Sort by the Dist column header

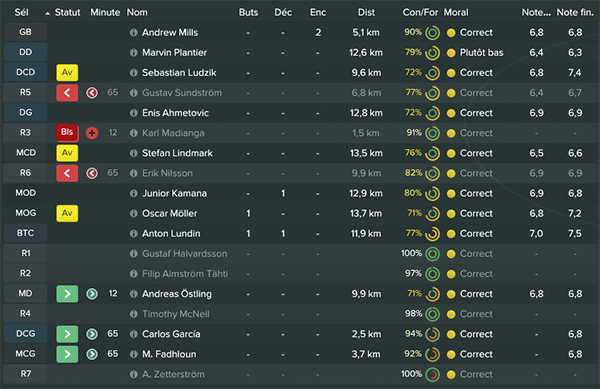pyautogui.click(x=366, y=12)
